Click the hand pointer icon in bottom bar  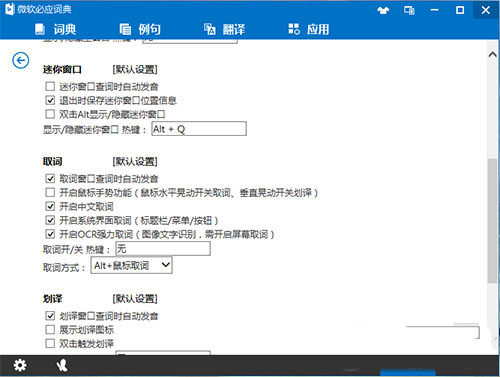62,365
